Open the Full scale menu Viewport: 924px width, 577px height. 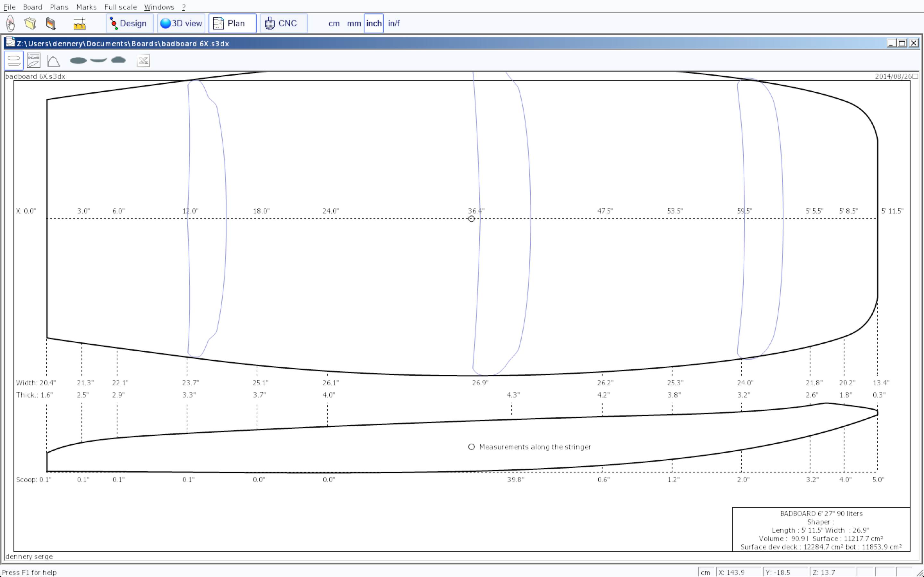pyautogui.click(x=120, y=7)
